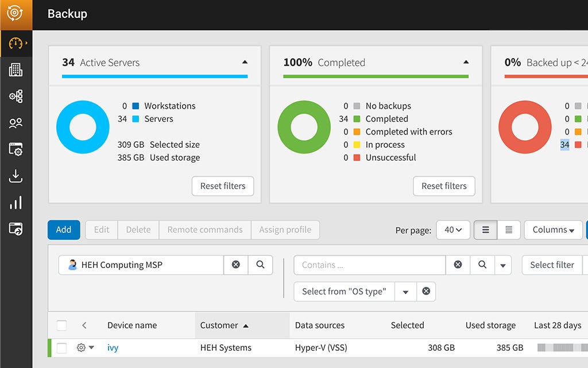The height and width of the screenshot is (368, 588).
Task: Tick the checkbox for device ivy
Action: [x=61, y=348]
